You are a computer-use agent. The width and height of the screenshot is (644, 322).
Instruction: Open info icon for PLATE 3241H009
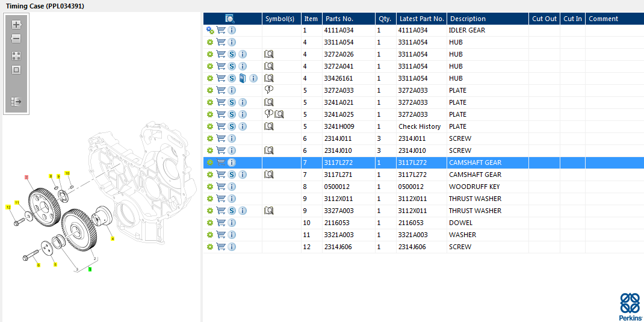[x=243, y=126]
